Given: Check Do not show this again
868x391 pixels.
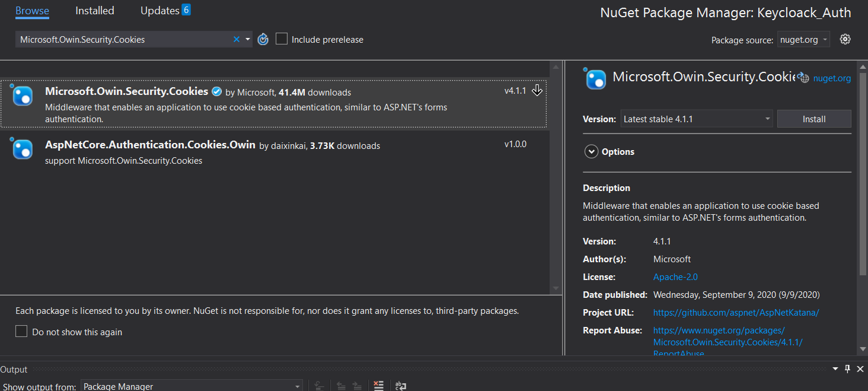Looking at the screenshot, I should tap(21, 331).
